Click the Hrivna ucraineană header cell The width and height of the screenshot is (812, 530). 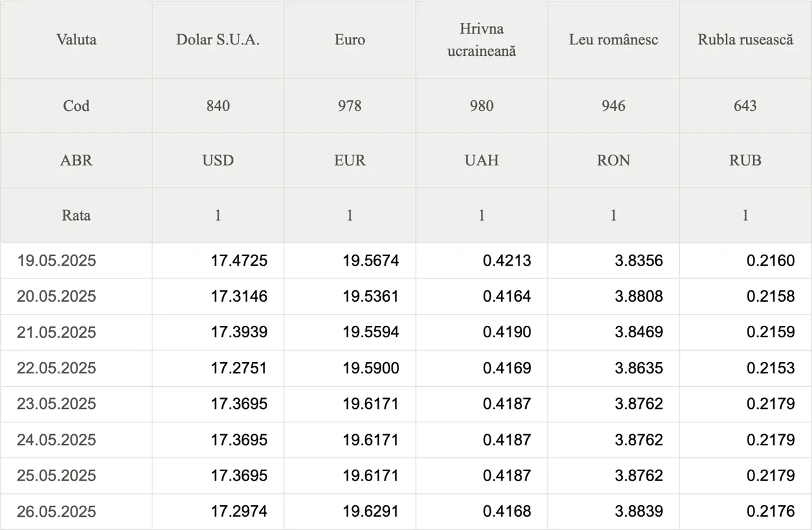(x=481, y=40)
